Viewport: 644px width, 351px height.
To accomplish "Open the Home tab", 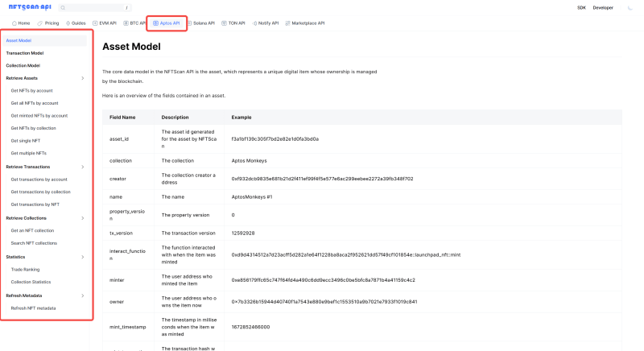I will coord(21,23).
